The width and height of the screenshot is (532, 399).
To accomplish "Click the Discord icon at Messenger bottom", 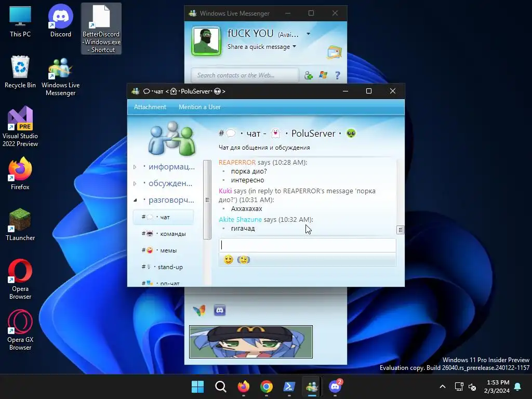I will tap(220, 310).
